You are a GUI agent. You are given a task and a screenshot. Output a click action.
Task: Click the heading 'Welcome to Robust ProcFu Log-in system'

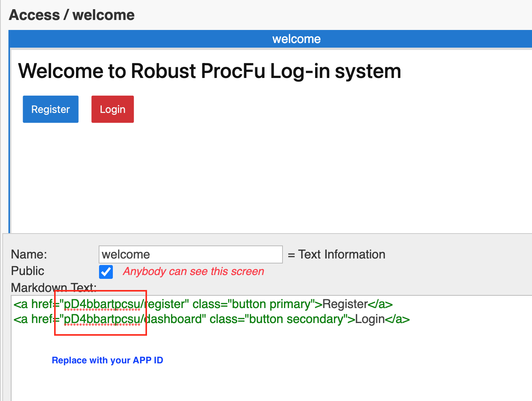point(210,71)
